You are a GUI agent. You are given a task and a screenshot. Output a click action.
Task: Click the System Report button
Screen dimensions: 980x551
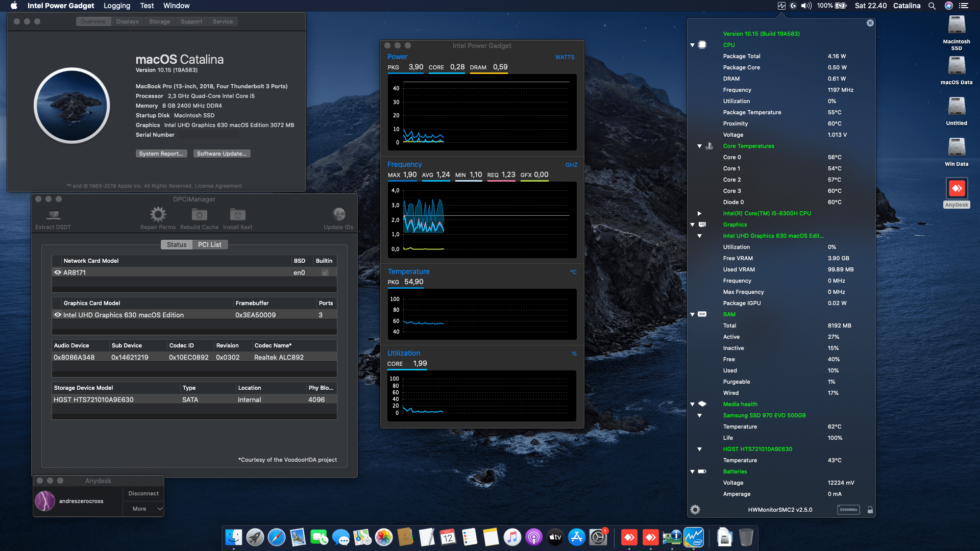pos(161,153)
